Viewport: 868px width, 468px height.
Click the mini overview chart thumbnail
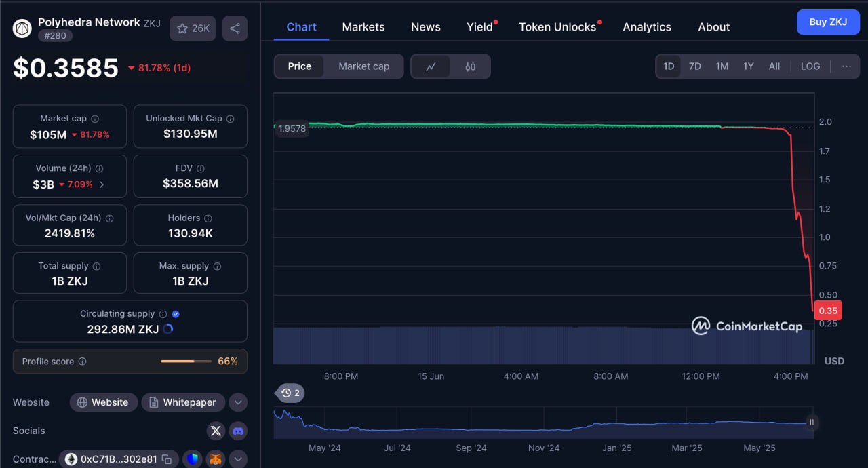coord(542,423)
